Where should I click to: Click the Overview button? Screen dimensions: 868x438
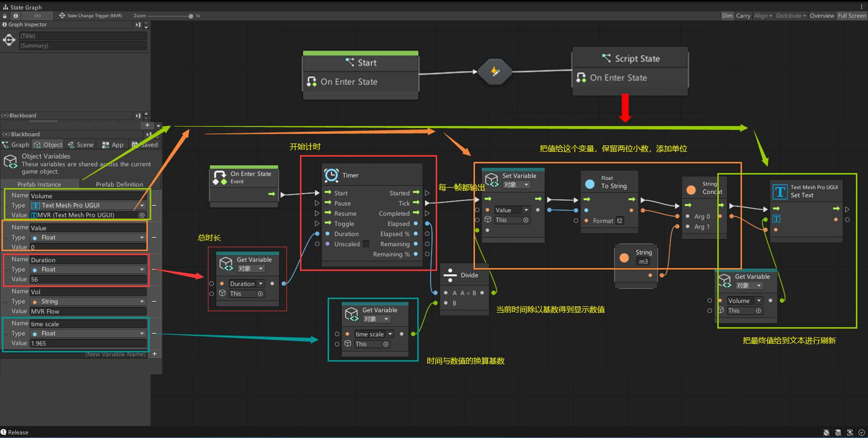pos(821,16)
